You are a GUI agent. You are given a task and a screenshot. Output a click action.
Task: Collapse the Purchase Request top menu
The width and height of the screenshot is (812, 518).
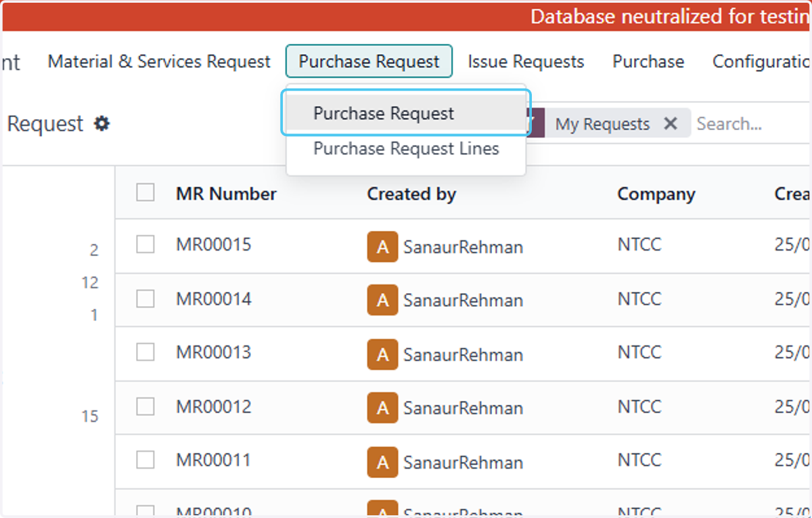click(369, 62)
